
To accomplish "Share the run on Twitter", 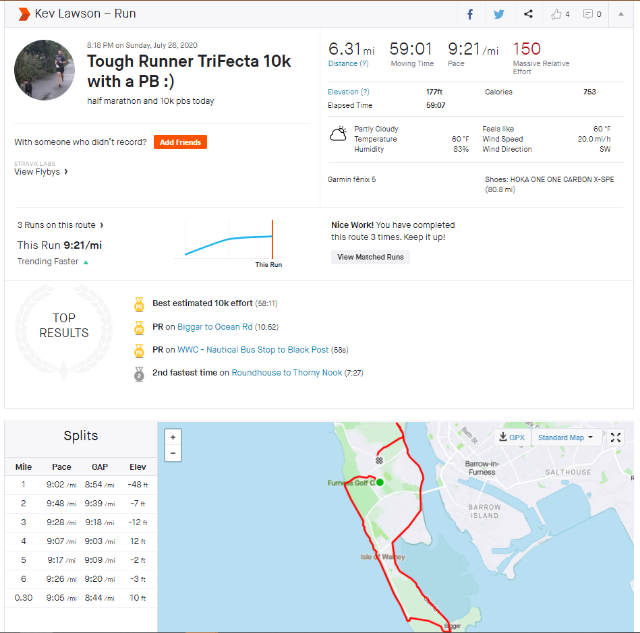I will coord(499,14).
